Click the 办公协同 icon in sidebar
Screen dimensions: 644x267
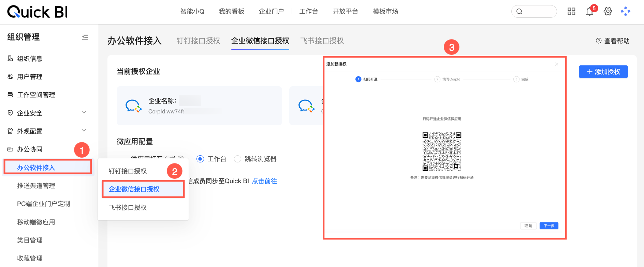(x=10, y=149)
